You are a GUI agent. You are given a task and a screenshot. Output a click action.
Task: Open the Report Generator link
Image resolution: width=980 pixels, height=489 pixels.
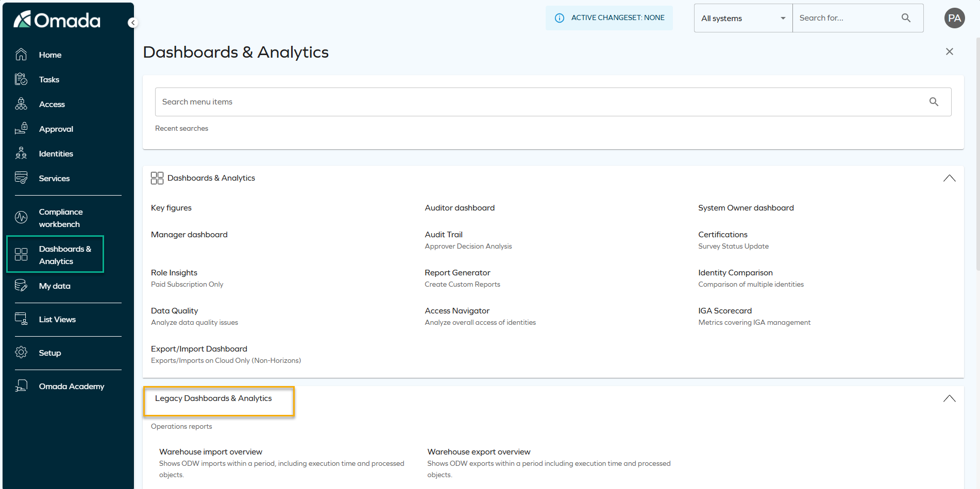(457, 272)
